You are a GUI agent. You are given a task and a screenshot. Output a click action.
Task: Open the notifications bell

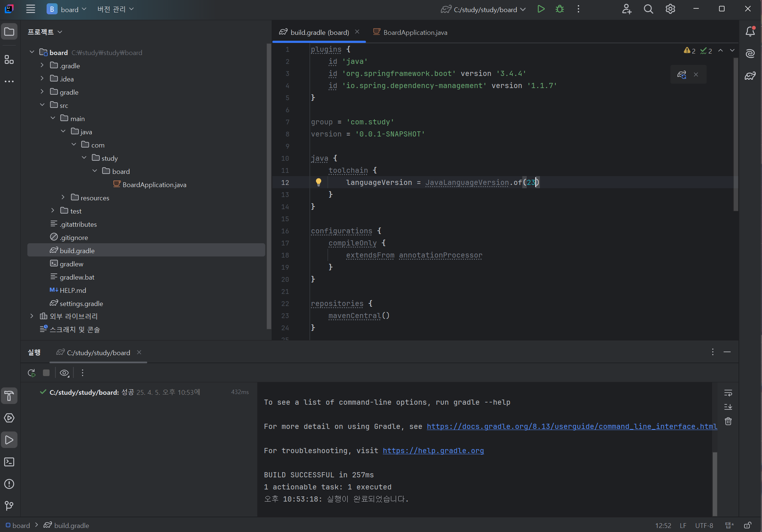[x=750, y=32]
